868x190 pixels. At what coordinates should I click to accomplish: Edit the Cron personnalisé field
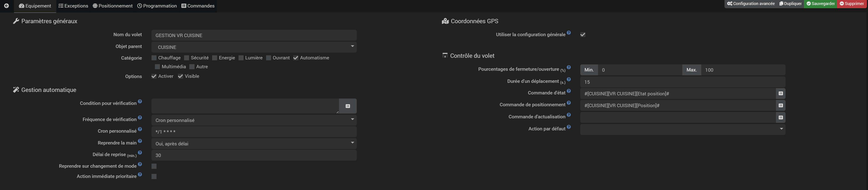(254, 132)
